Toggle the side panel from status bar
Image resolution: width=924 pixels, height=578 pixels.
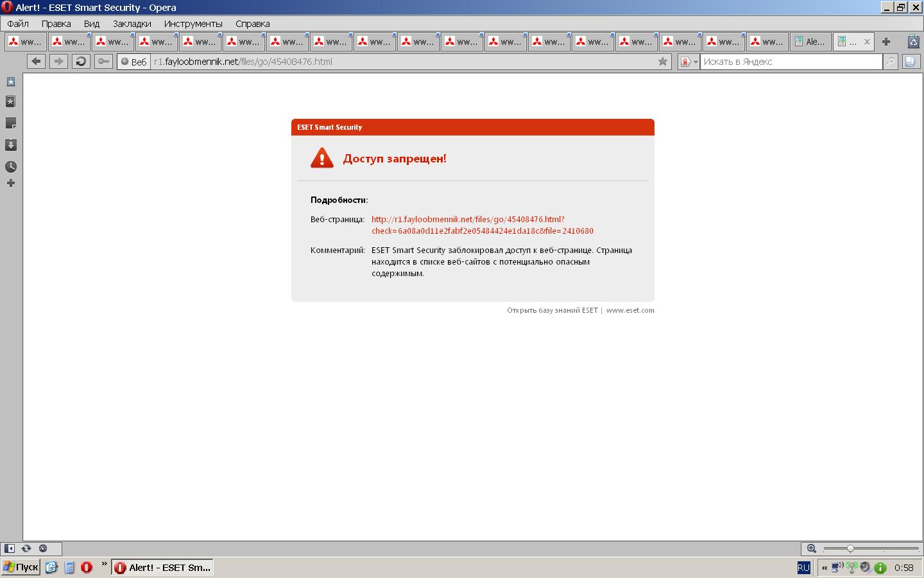(10, 548)
